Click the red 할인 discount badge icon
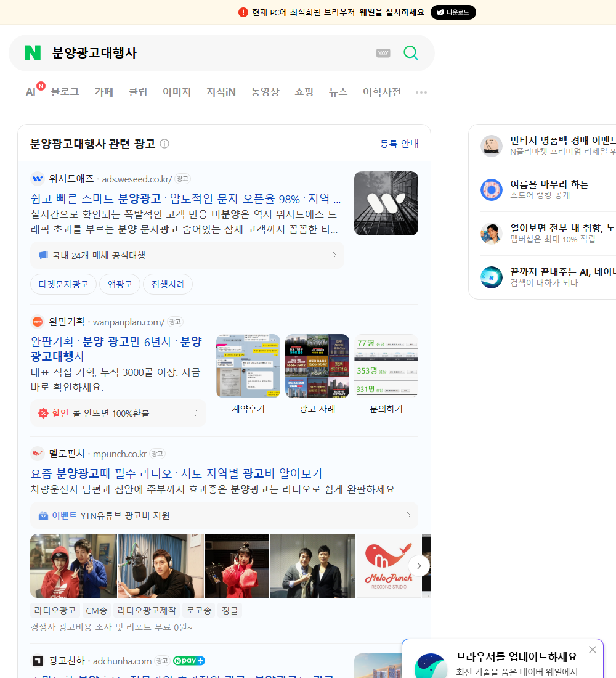616x678 pixels. (43, 413)
